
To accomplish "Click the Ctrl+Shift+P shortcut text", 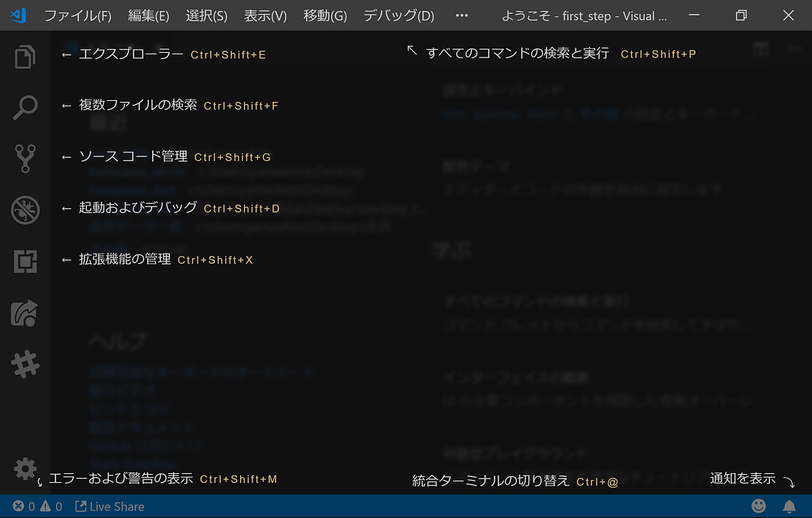I will pos(658,54).
